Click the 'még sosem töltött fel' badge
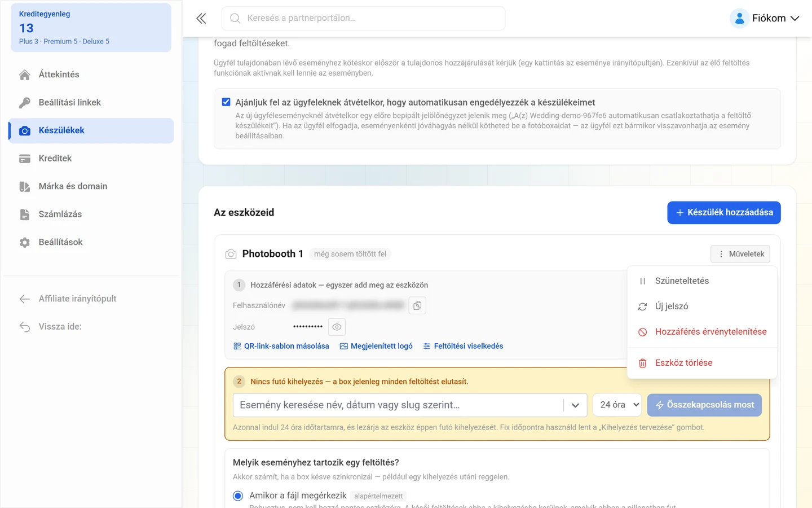This screenshot has height=508, width=812. 350,254
